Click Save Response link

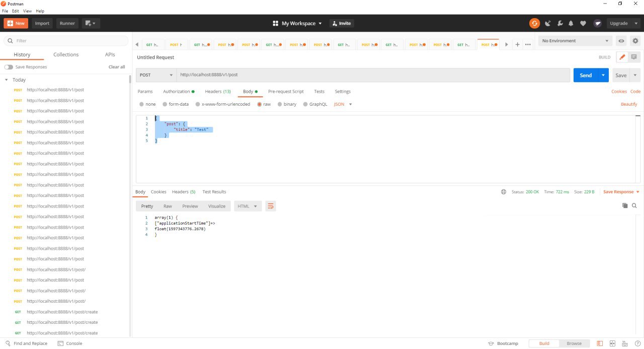(618, 192)
